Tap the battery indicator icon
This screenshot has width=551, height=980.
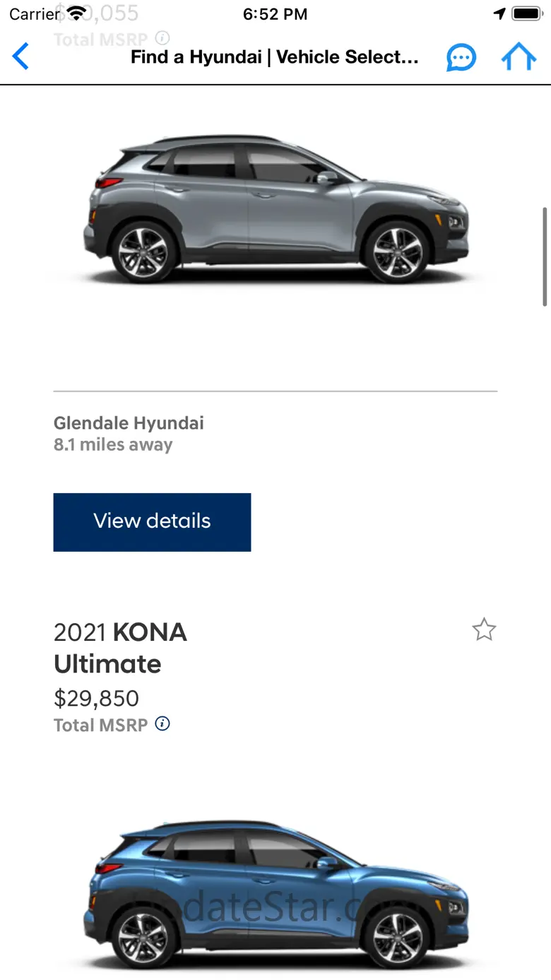[x=527, y=13]
